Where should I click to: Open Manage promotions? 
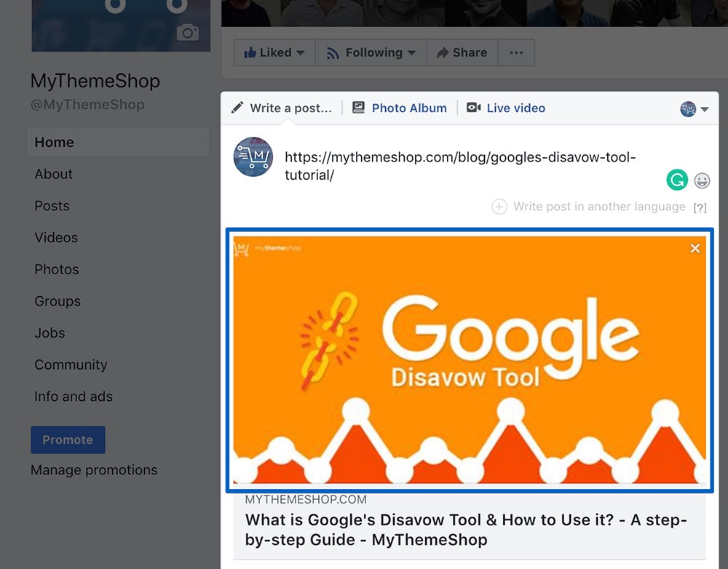94,470
